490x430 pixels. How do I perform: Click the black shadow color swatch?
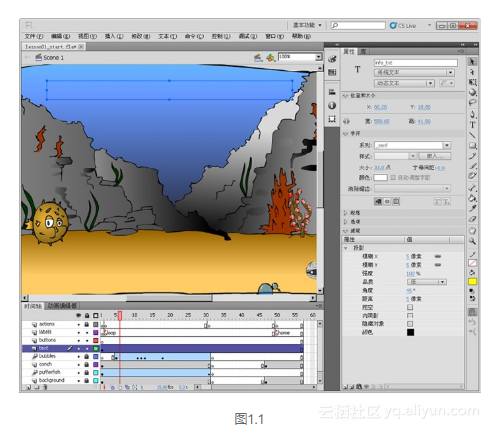(x=410, y=332)
